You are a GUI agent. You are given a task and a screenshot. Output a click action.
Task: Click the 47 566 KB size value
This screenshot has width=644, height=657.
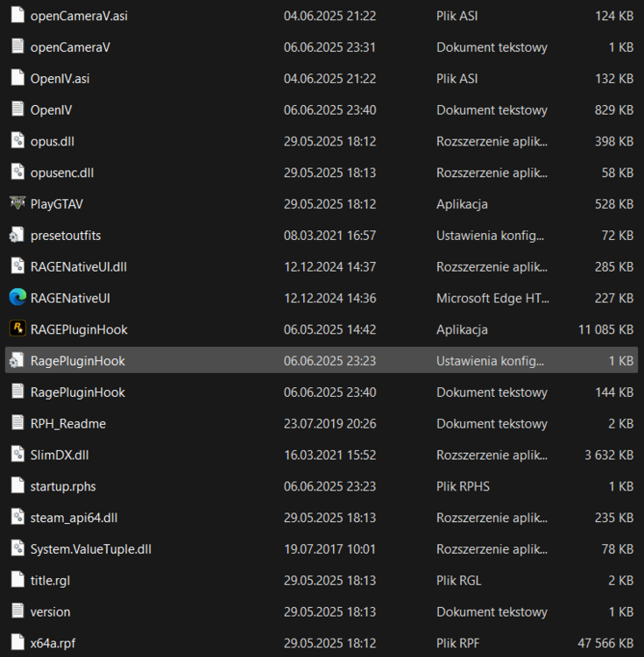coord(605,643)
